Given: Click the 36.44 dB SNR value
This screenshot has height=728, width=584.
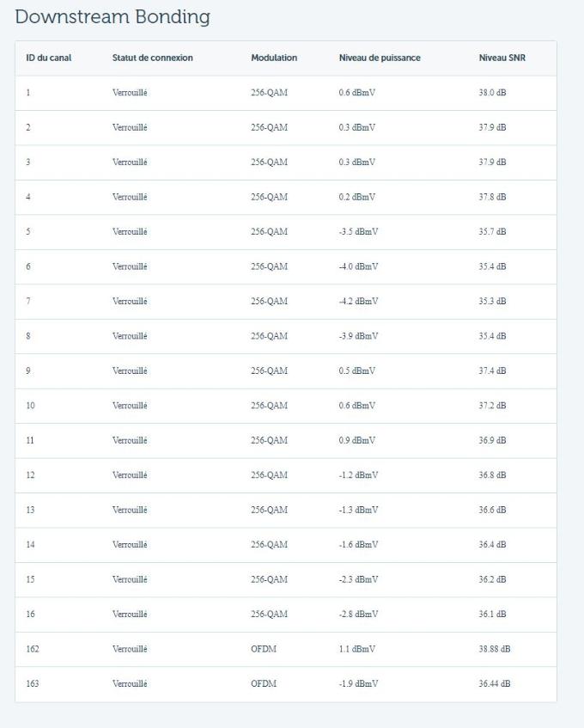Looking at the screenshot, I should pos(494,684).
